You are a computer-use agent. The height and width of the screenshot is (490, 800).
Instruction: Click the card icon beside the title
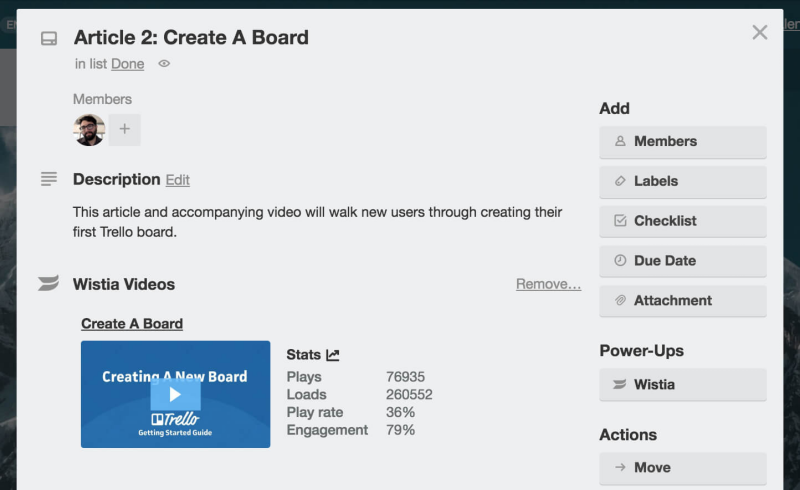(x=49, y=38)
